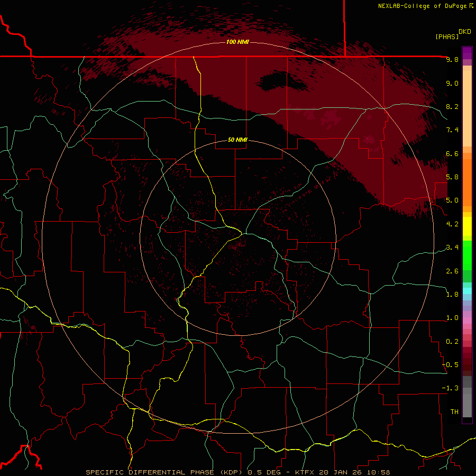Image resolution: width=476 pixels, height=476 pixels.
Task: Select the 0.2 value on color scale
Action: [452, 341]
